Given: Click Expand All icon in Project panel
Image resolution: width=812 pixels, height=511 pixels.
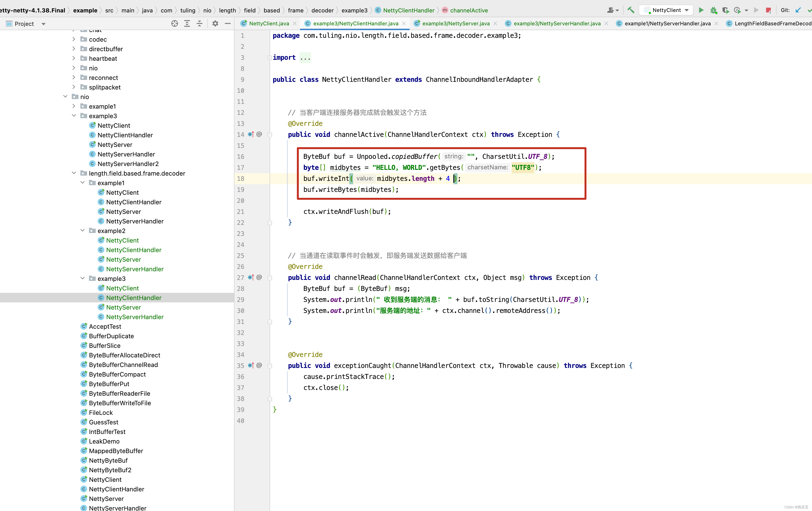Looking at the screenshot, I should pos(187,24).
